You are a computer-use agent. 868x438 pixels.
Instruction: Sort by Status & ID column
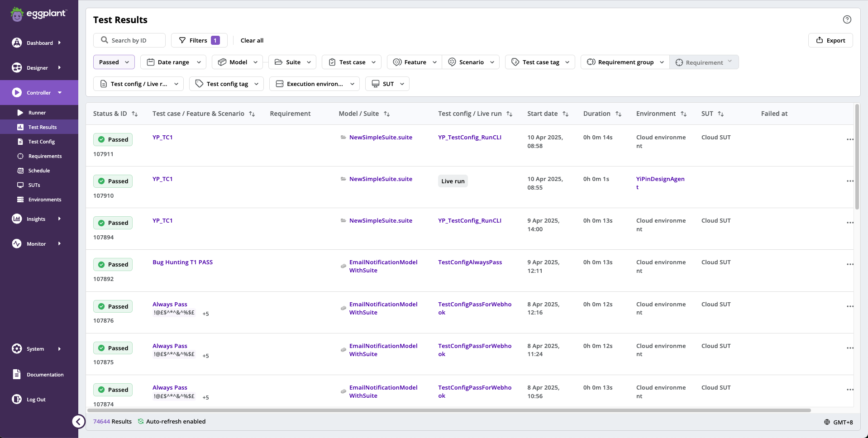(135, 114)
